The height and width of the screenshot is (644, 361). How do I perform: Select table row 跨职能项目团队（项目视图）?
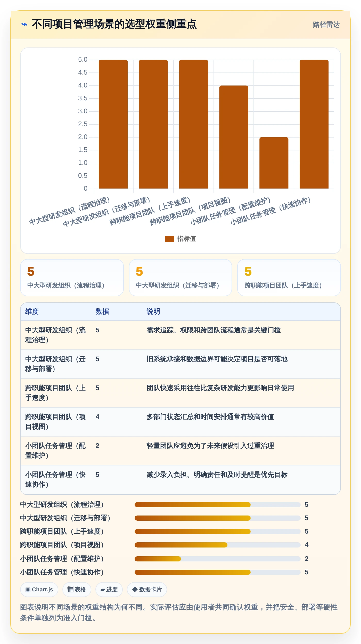coord(180,422)
